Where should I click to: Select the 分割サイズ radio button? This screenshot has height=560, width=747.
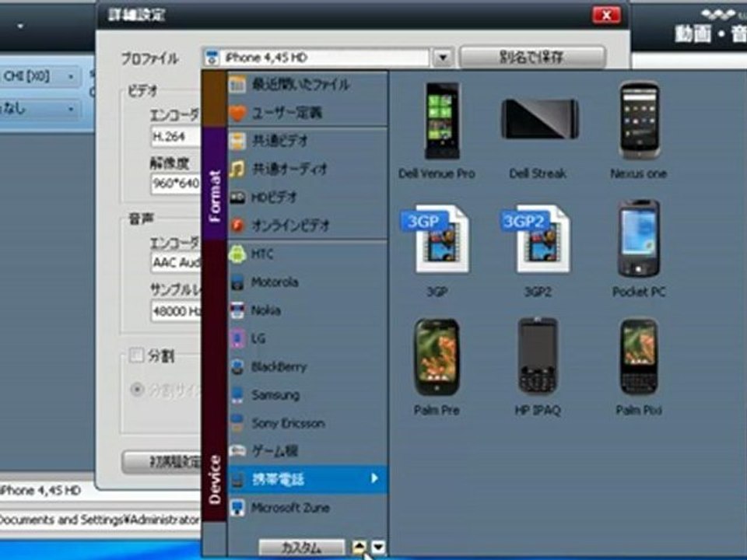click(137, 390)
